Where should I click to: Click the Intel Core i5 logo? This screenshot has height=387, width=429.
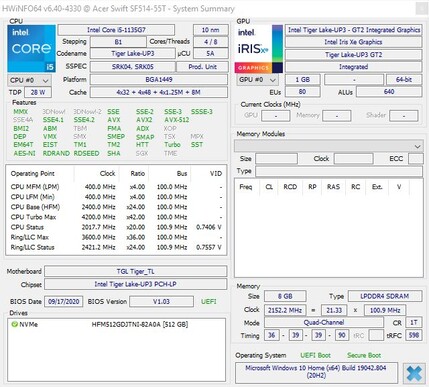[31, 49]
